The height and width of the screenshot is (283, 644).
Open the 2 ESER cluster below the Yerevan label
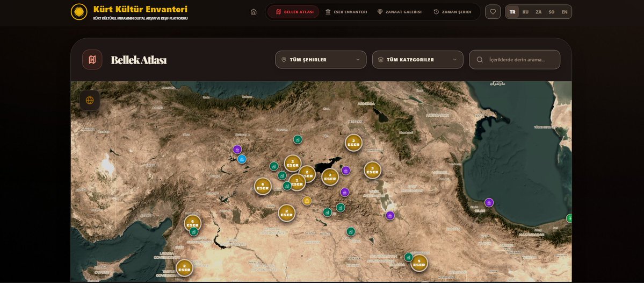point(353,143)
